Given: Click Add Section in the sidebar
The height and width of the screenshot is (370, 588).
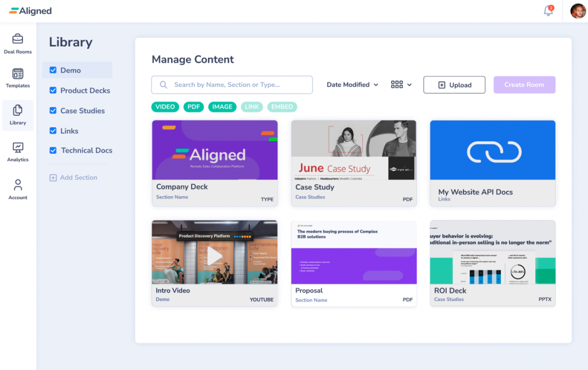Looking at the screenshot, I should click(x=73, y=177).
